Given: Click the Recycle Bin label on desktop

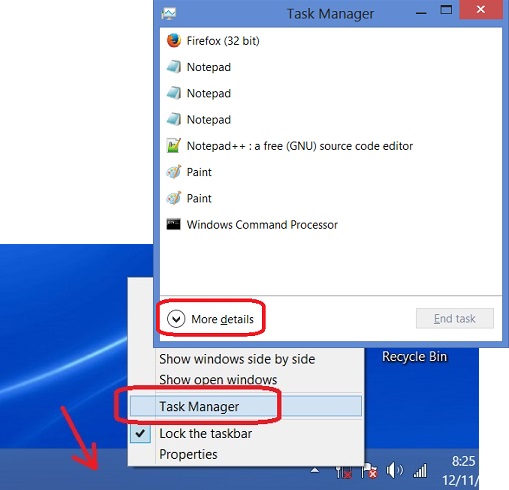Looking at the screenshot, I should coord(414,357).
